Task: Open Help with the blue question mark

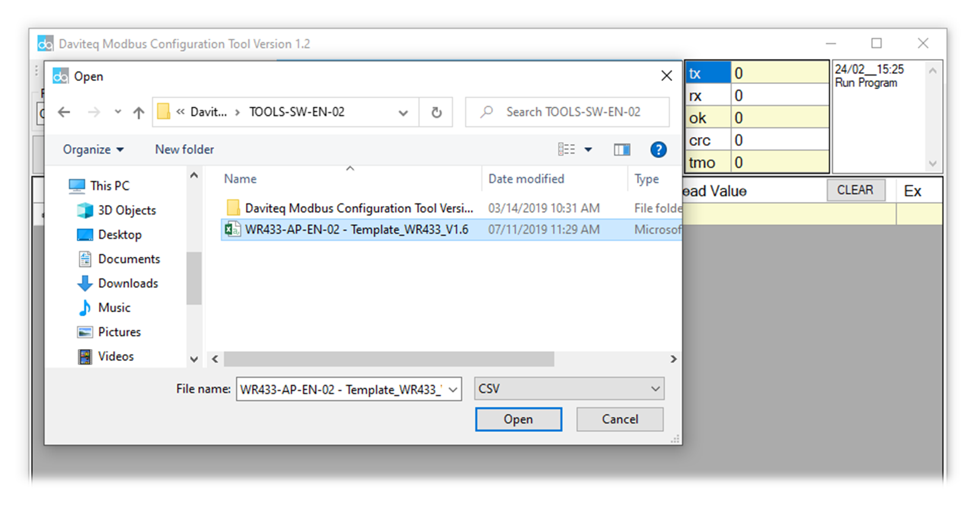Action: (x=658, y=150)
